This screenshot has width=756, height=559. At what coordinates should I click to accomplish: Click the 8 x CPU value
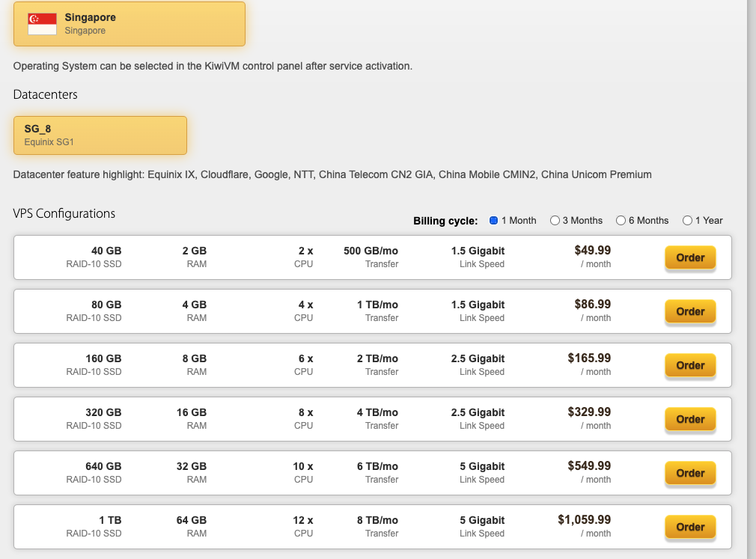click(305, 413)
